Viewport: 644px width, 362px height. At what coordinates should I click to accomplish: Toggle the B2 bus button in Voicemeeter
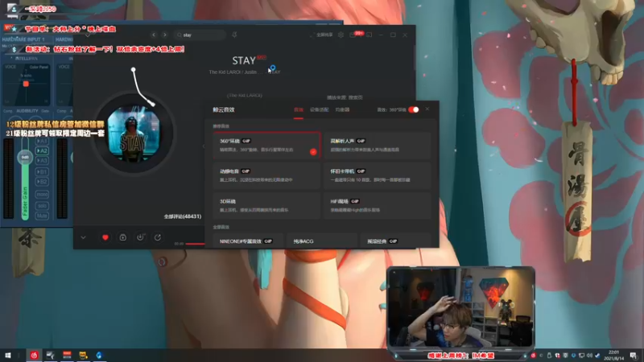pyautogui.click(x=42, y=182)
